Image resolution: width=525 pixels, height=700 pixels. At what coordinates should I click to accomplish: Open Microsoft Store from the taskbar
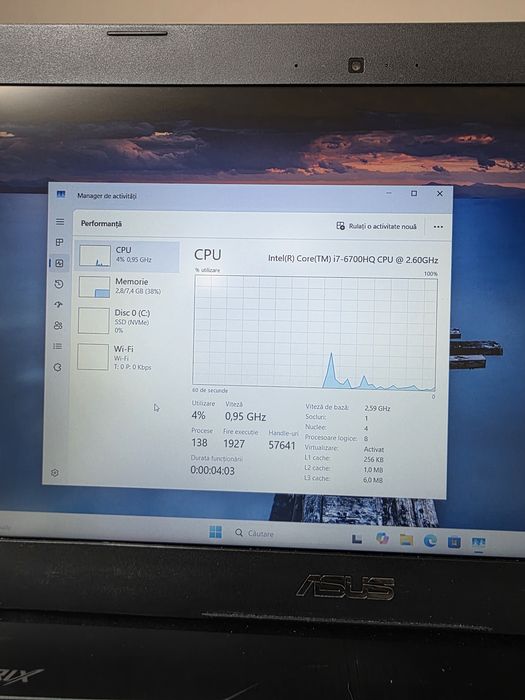point(454,542)
